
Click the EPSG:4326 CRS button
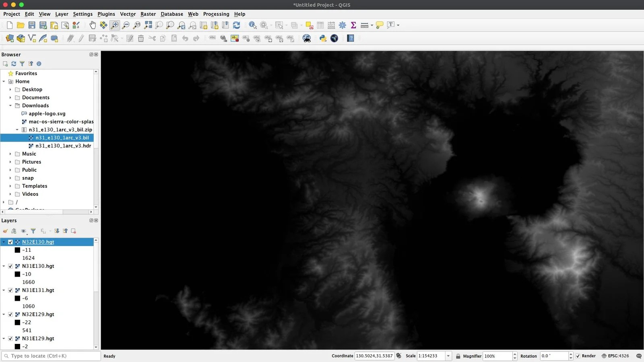(x=615, y=356)
